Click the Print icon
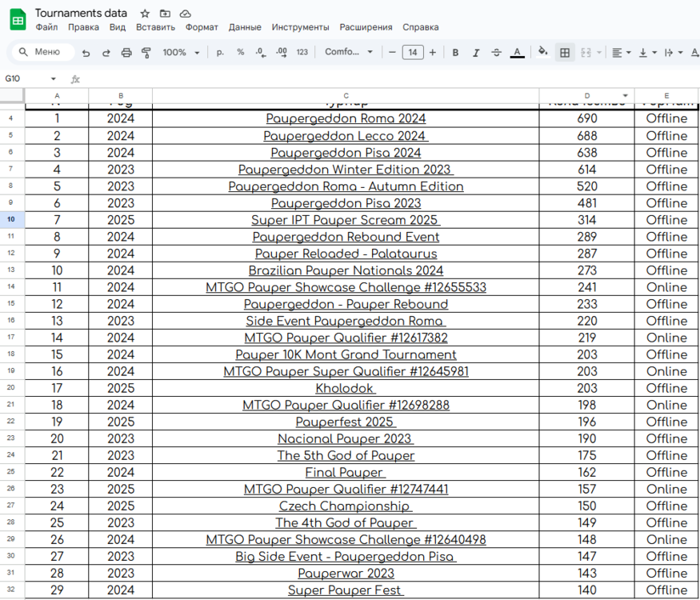 point(126,53)
